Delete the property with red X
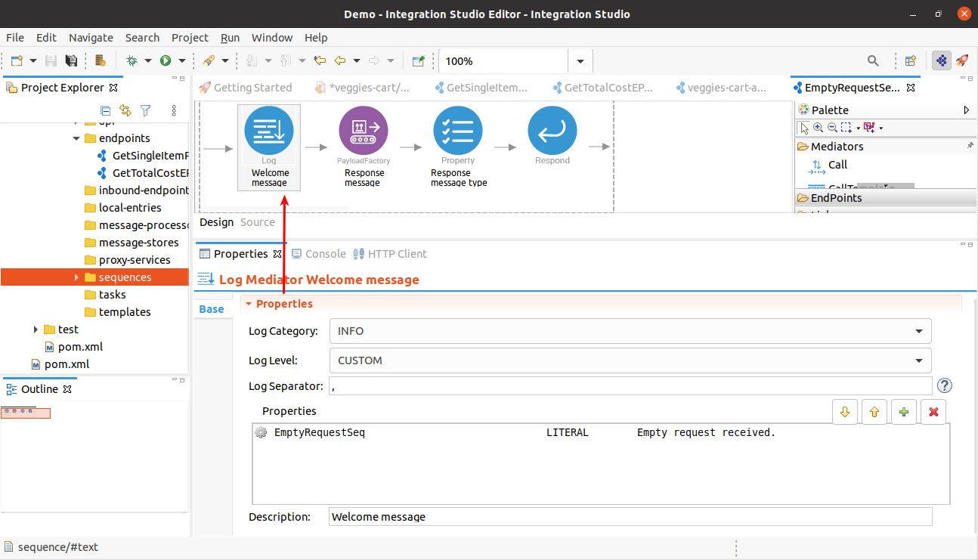The width and height of the screenshot is (978, 560). coord(933,412)
